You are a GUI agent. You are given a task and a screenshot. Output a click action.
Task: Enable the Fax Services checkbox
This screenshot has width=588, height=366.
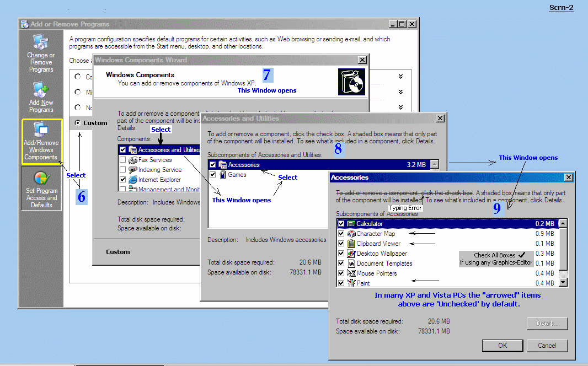click(122, 160)
